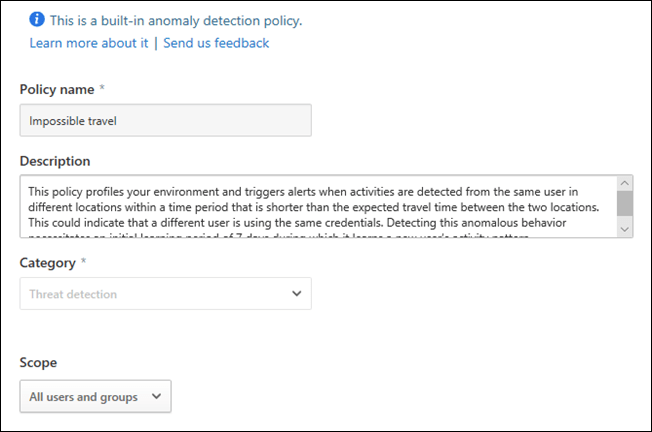Open the Category 'Threat detection' dropdown

[x=165, y=294]
